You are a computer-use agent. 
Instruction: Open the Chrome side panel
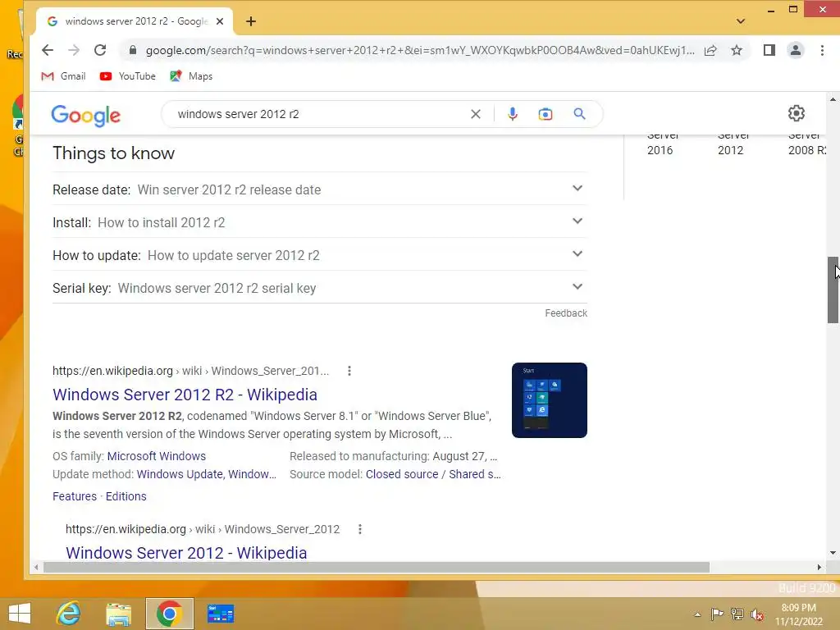pyautogui.click(x=769, y=50)
